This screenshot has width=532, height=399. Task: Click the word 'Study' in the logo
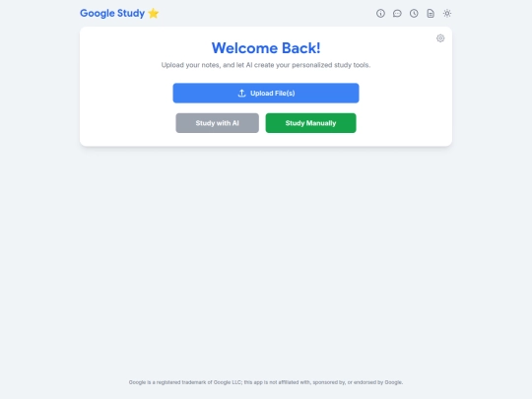pyautogui.click(x=131, y=13)
